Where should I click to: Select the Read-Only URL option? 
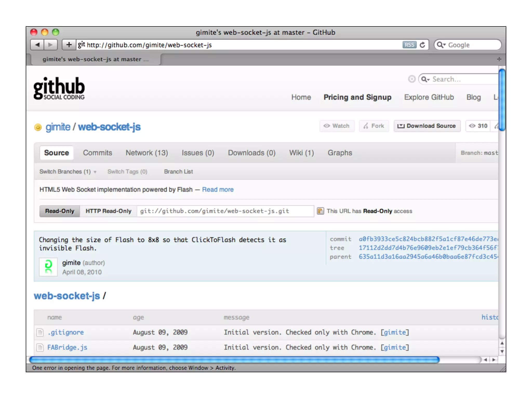pyautogui.click(x=60, y=211)
